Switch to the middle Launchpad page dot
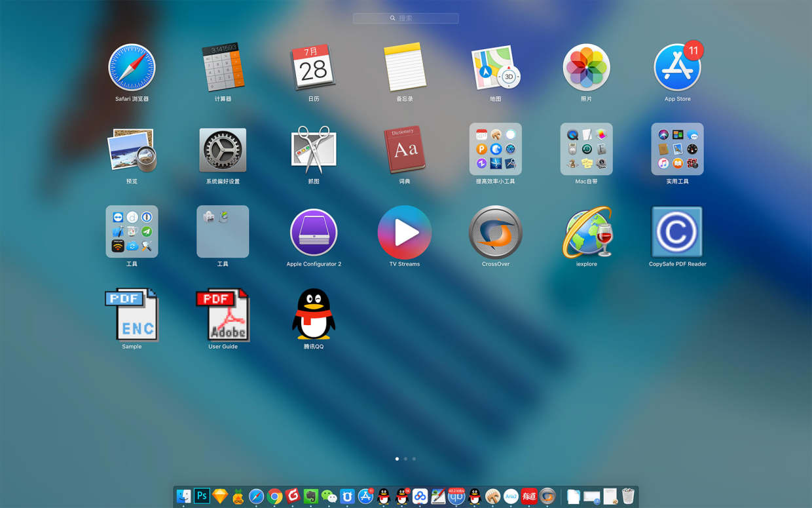This screenshot has width=812, height=508. click(405, 459)
